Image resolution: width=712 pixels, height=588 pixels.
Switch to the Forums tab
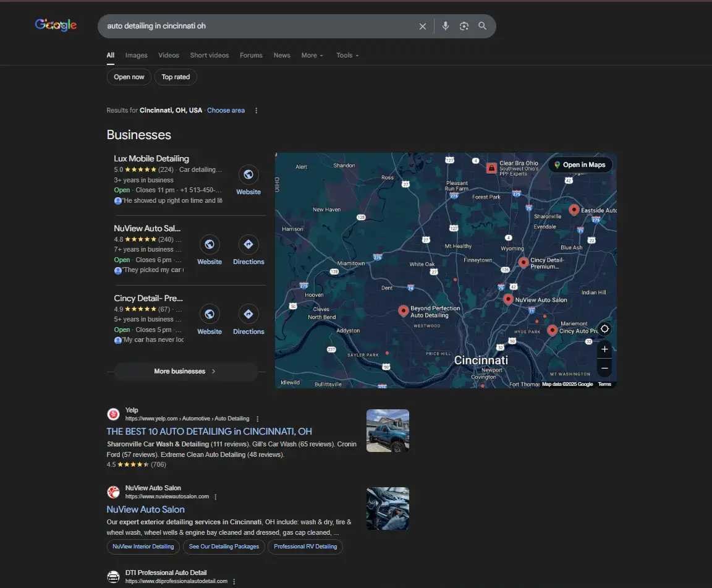pyautogui.click(x=251, y=55)
